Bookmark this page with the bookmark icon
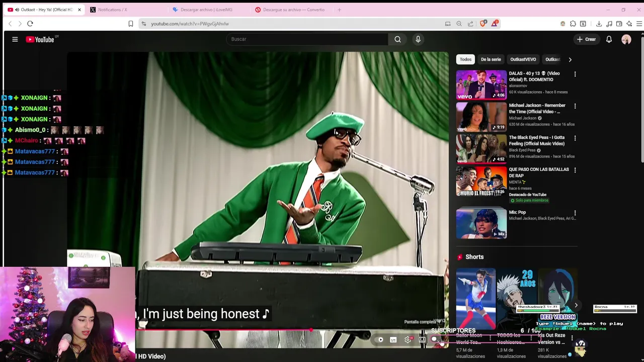 [x=131, y=24]
